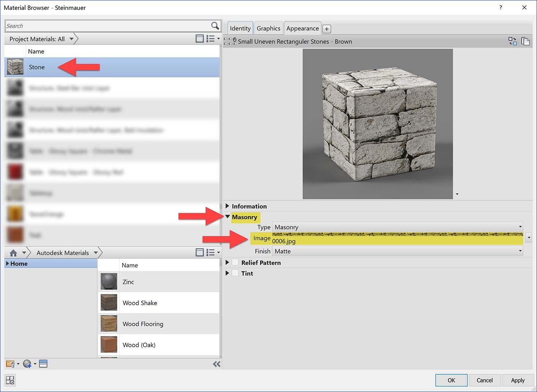Expand the Information section
The width and height of the screenshot is (537, 392).
coord(227,206)
